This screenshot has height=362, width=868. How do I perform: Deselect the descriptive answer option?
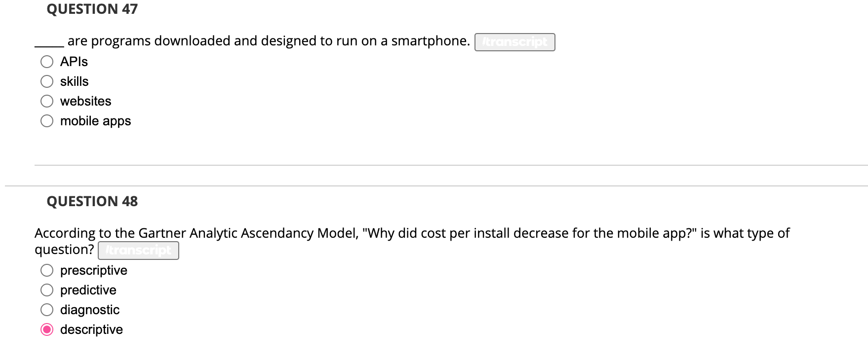pyautogui.click(x=47, y=329)
